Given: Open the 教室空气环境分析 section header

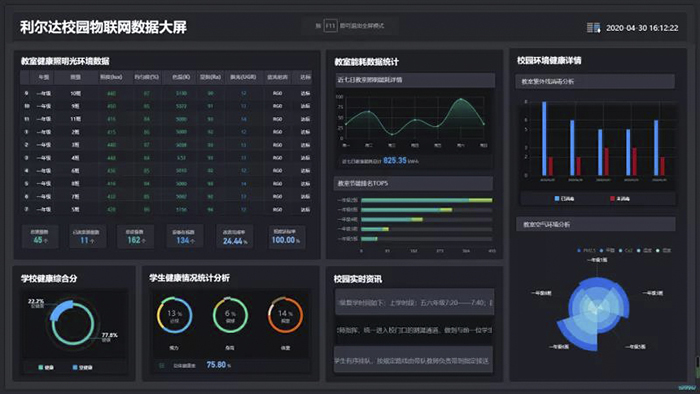Looking at the screenshot, I should point(596,224).
